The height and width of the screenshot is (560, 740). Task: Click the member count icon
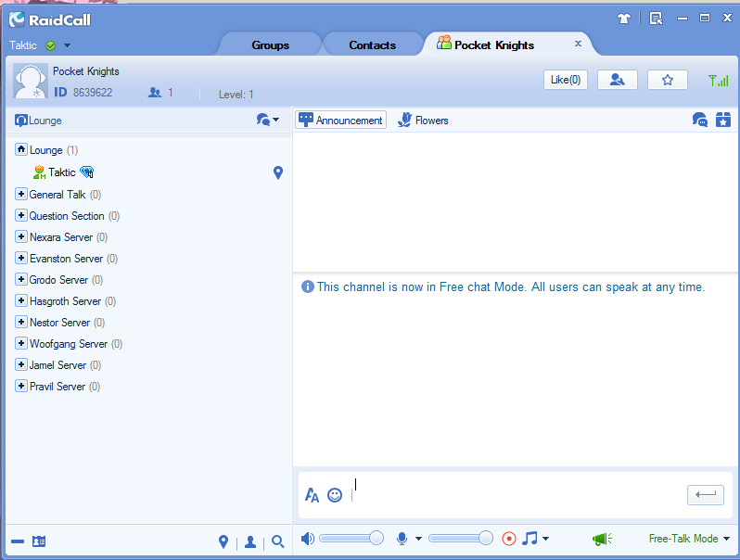155,93
